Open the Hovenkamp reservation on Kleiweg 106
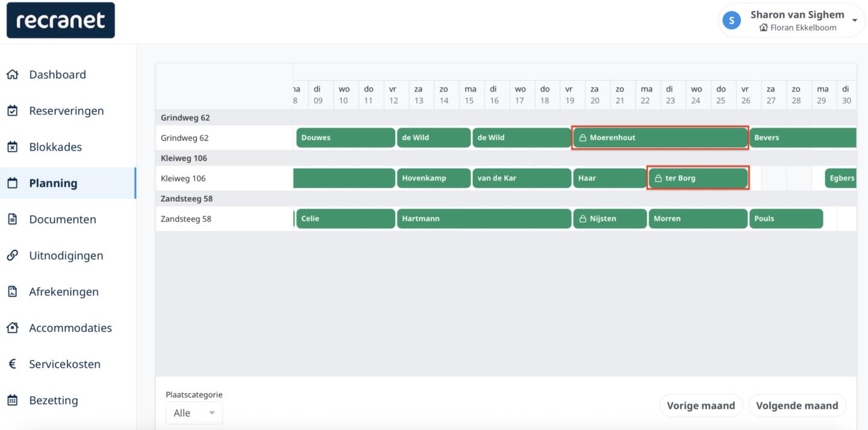 tap(433, 178)
